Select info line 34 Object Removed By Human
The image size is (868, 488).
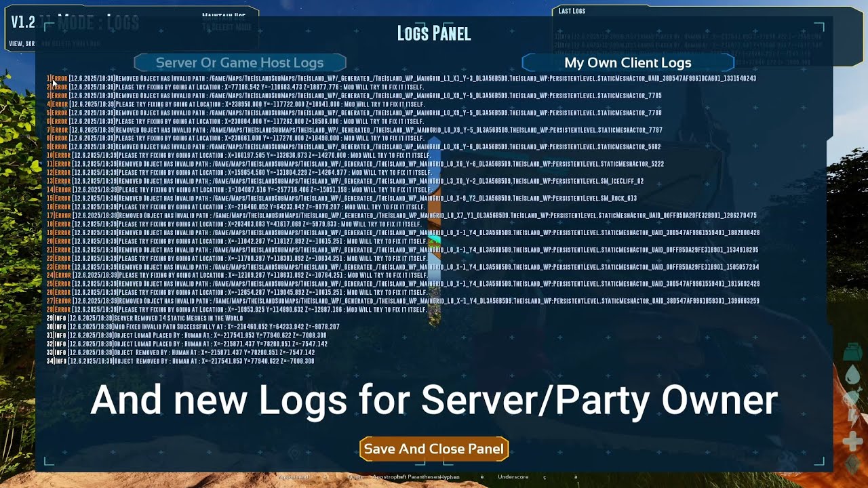tap(180, 361)
